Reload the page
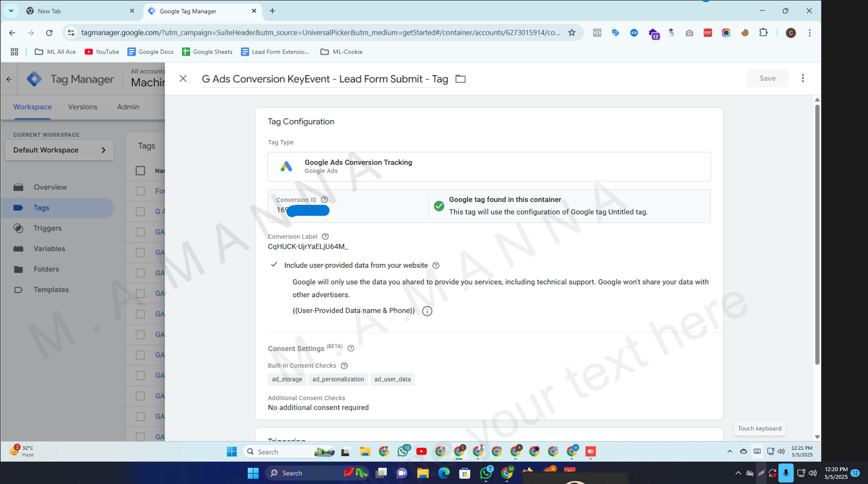Image resolution: width=868 pixels, height=484 pixels. point(49,33)
